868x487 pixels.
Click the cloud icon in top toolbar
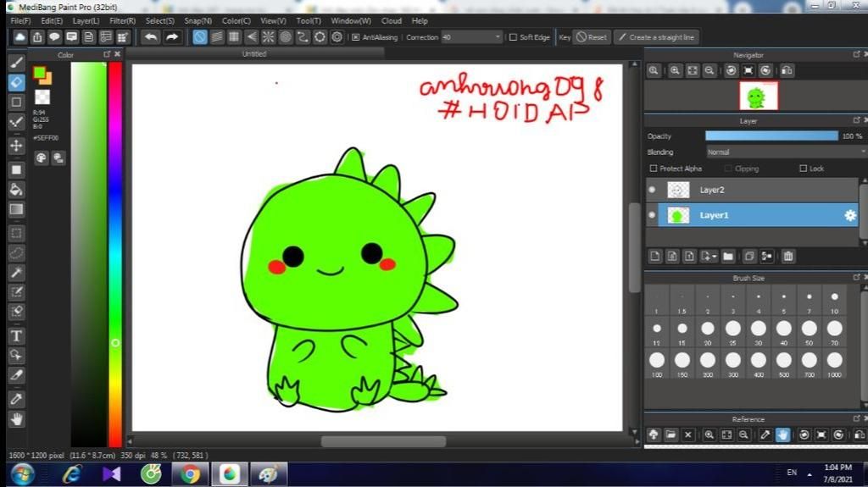(20, 37)
